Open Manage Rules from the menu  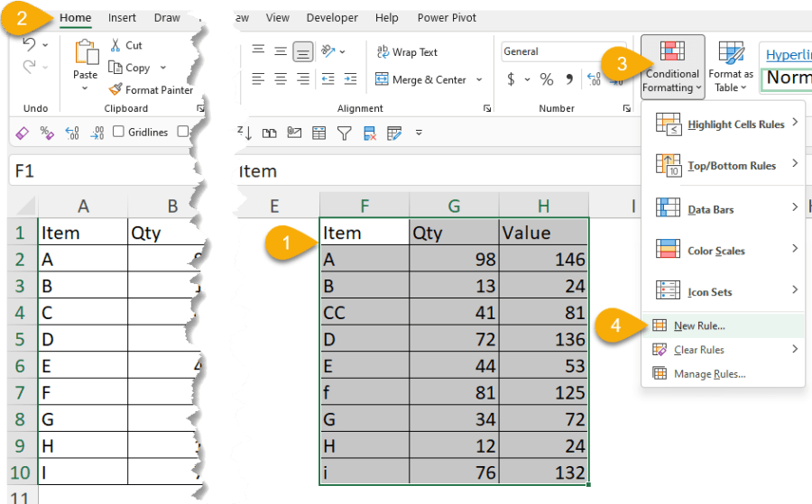pyautogui.click(x=709, y=374)
